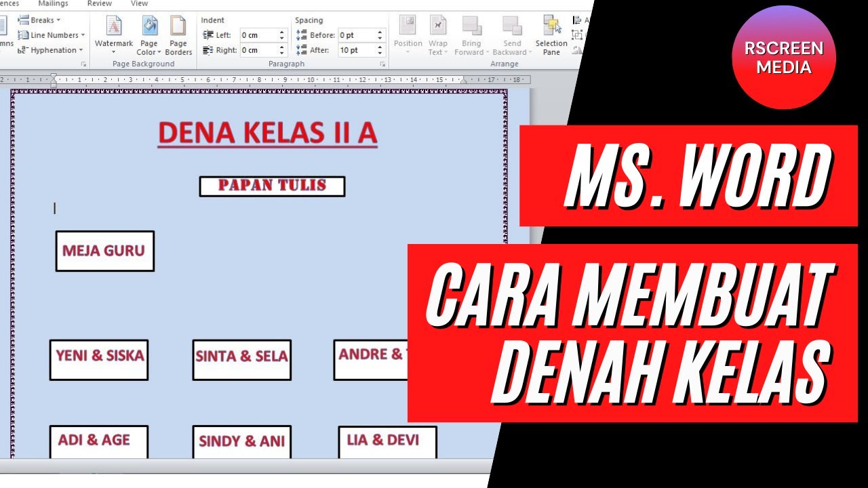This screenshot has height=488, width=868.
Task: Open the Line Numbers dropdown
Action: pyautogui.click(x=52, y=35)
